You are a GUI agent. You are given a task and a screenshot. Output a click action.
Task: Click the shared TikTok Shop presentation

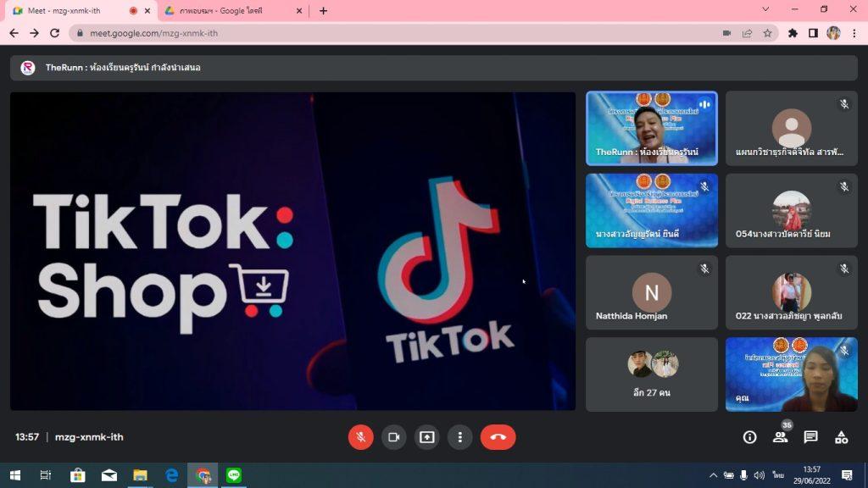coord(292,251)
